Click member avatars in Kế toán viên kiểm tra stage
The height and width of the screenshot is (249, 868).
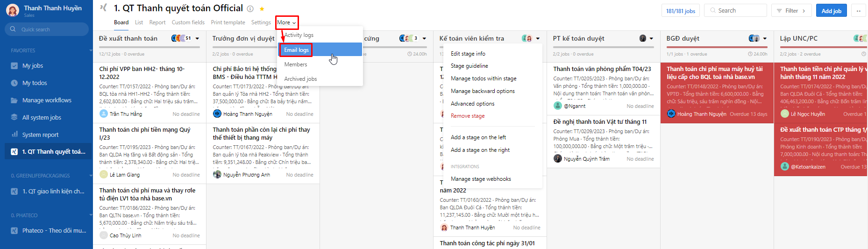pyautogui.click(x=527, y=38)
